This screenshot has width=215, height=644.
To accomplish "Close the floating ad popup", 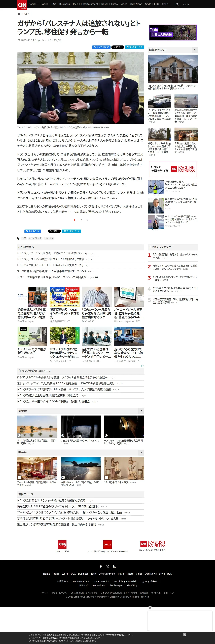I will click(x=150, y=608).
